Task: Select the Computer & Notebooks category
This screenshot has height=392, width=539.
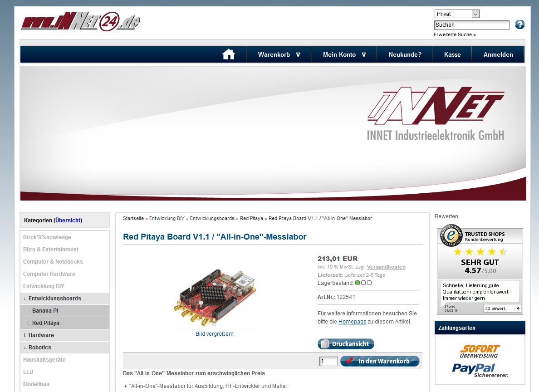Action: point(53,262)
